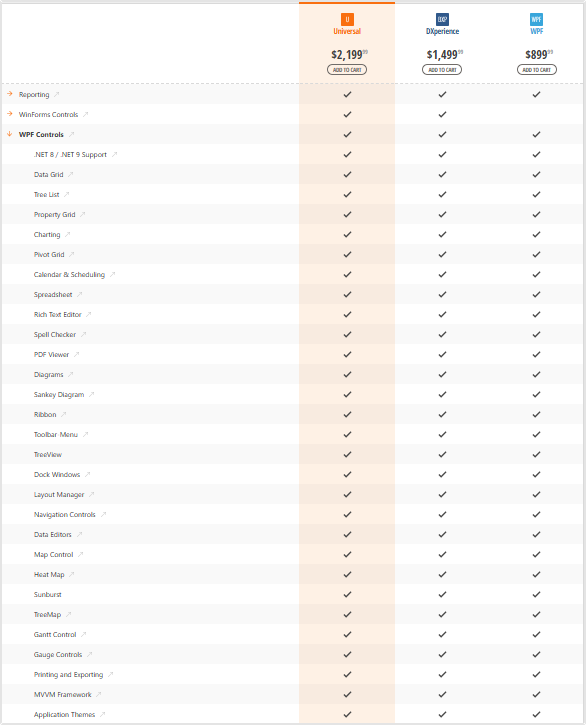Screen dimensions: 586x725
Task: Click the Application Themes link
Action: [64, 714]
